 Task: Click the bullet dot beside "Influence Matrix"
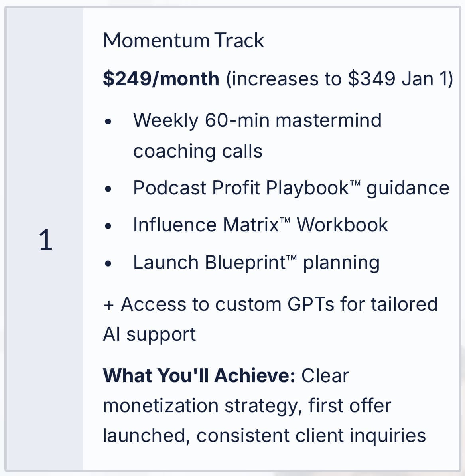108,227
